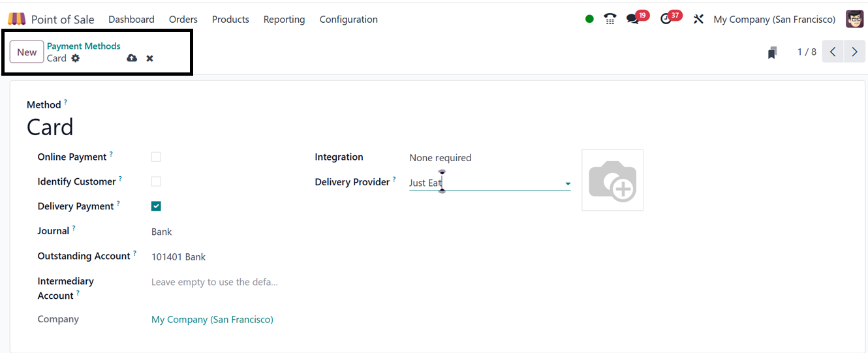The width and height of the screenshot is (868, 353).
Task: Discard changes with the X icon
Action: click(149, 58)
